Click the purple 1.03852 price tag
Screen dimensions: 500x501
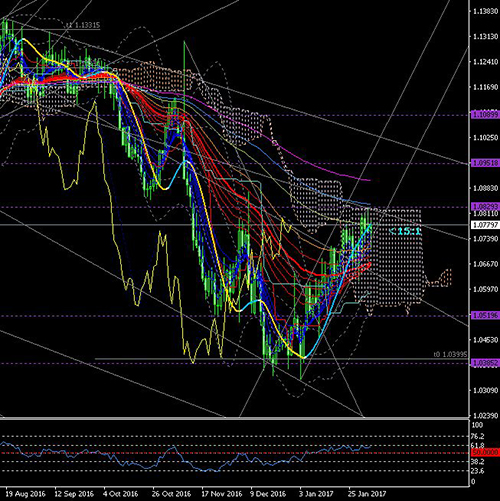(x=485, y=363)
